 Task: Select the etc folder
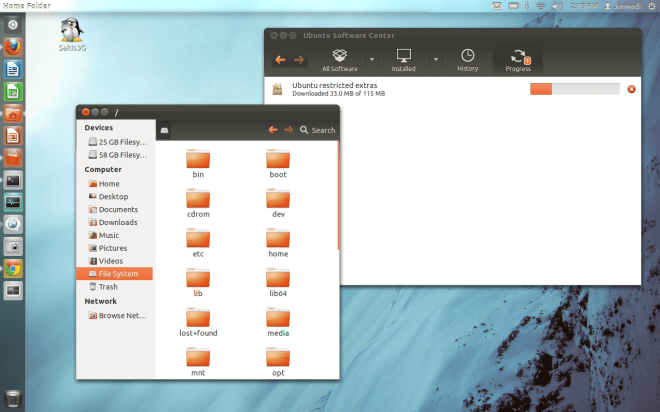198,242
